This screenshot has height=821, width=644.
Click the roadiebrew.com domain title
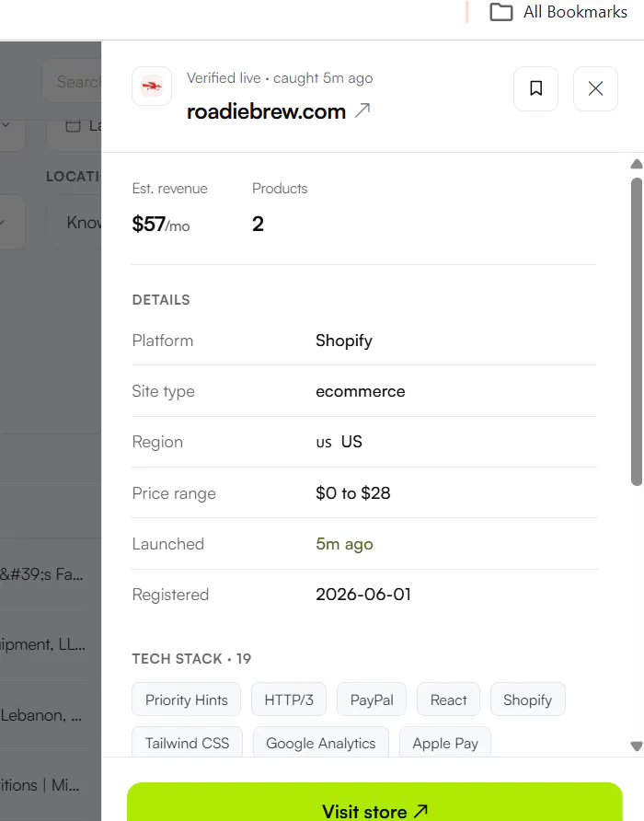(x=266, y=111)
